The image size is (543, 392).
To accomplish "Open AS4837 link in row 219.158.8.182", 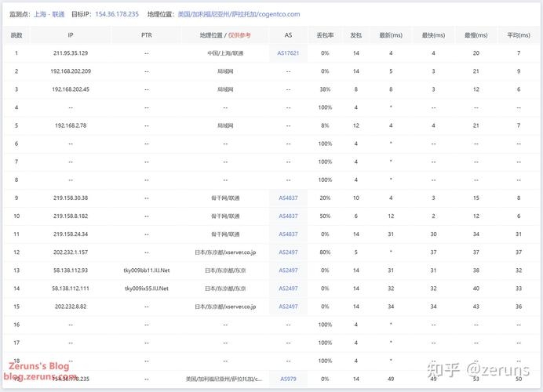I will coord(288,216).
